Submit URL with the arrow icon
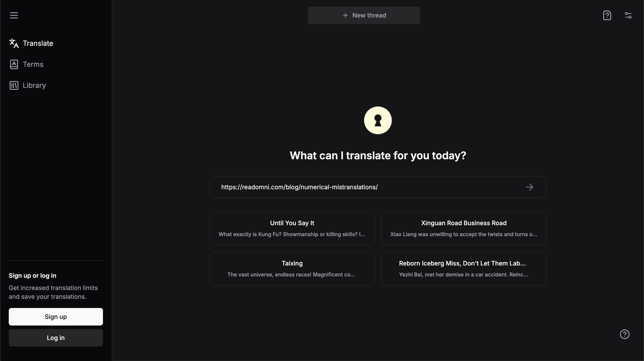 pos(529,187)
